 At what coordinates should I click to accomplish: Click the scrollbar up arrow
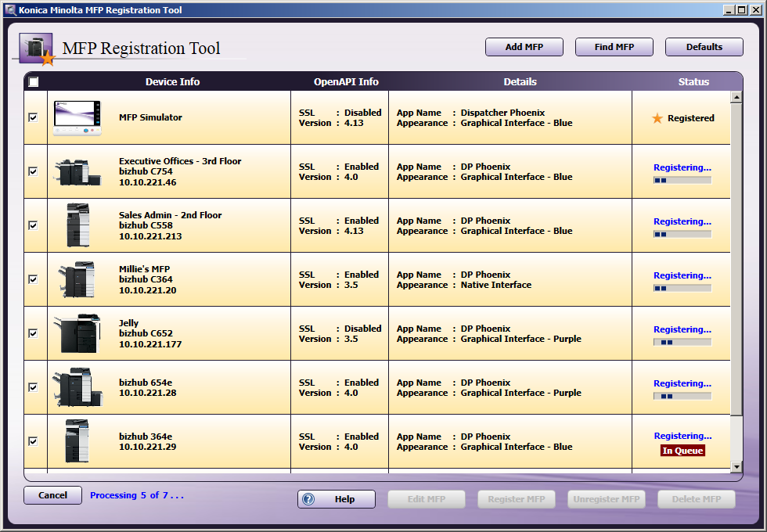point(736,97)
